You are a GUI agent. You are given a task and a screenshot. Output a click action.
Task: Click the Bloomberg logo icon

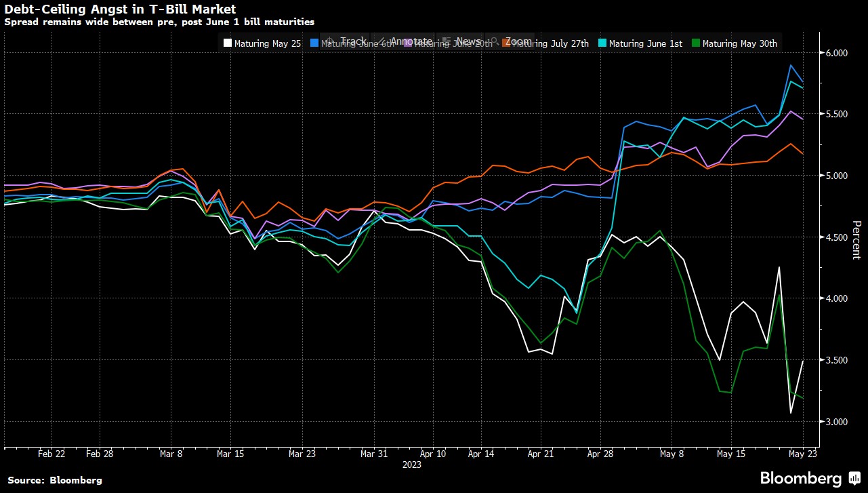[x=853, y=478]
